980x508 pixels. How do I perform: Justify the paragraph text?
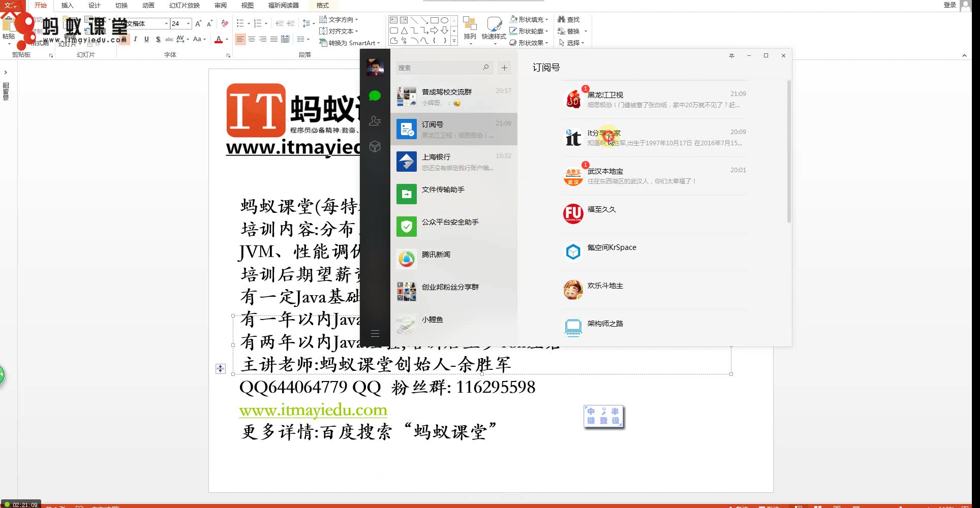tap(274, 39)
